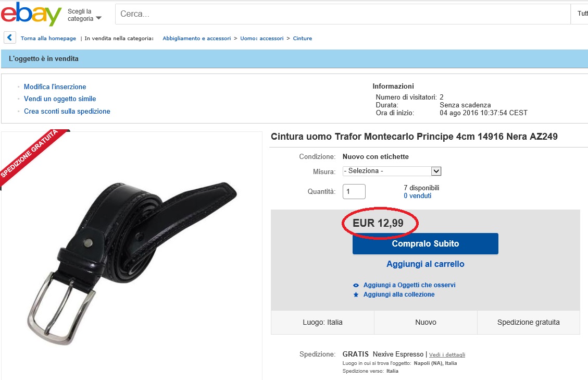
Task: Click Vedi i dettagli shipping link
Action: [x=447, y=355]
